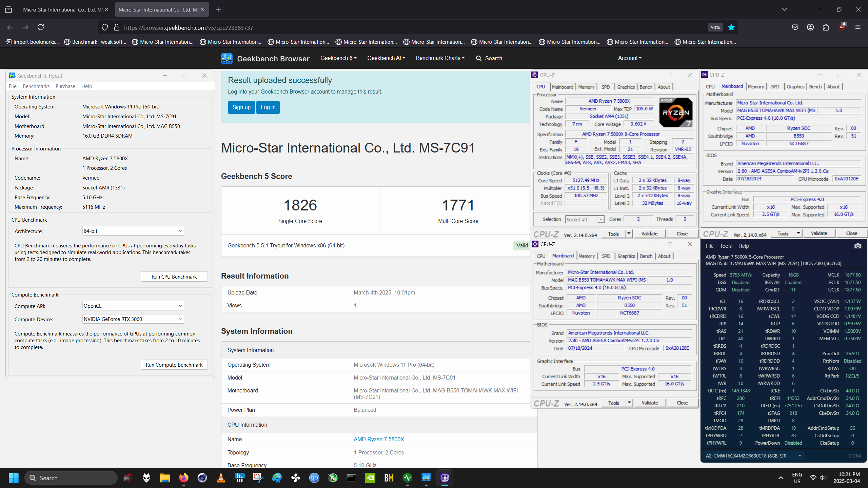Close the first Micro-Star browser tab

[107, 9]
